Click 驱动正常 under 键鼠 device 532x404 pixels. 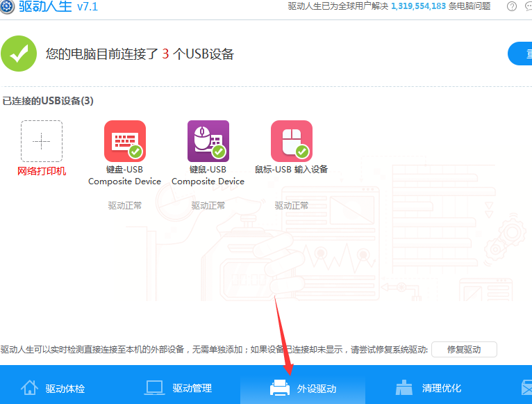pos(208,206)
